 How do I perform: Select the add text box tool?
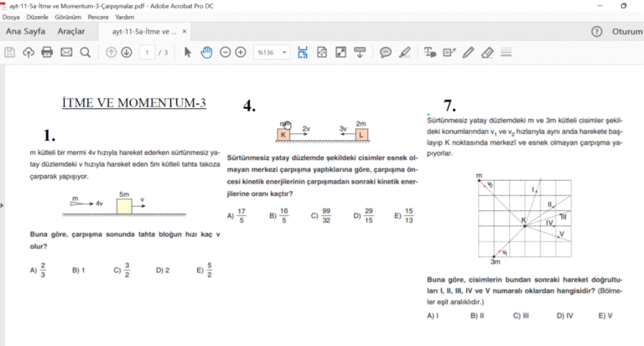coord(449,53)
